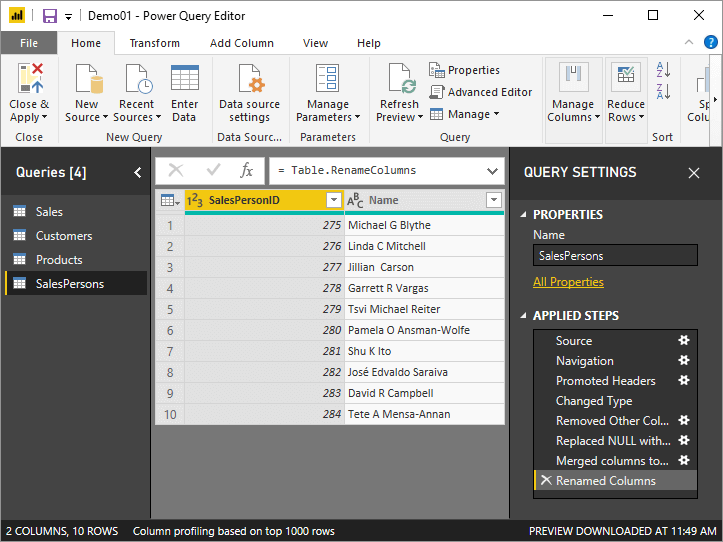Image resolution: width=723 pixels, height=542 pixels.
Task: Open gear for Promoted Headers step
Action: pos(684,380)
